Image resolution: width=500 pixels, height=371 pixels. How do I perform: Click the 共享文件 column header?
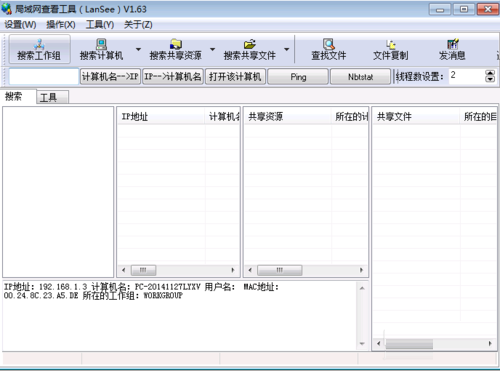click(416, 116)
